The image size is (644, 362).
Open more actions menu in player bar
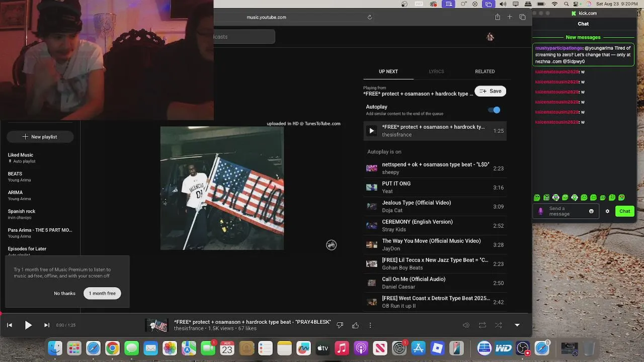370,325
